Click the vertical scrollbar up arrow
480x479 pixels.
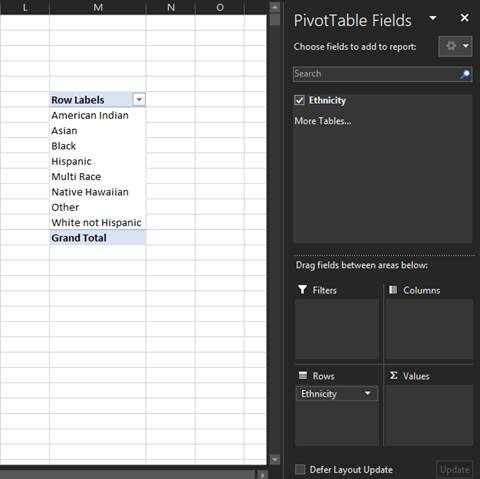point(275,7)
